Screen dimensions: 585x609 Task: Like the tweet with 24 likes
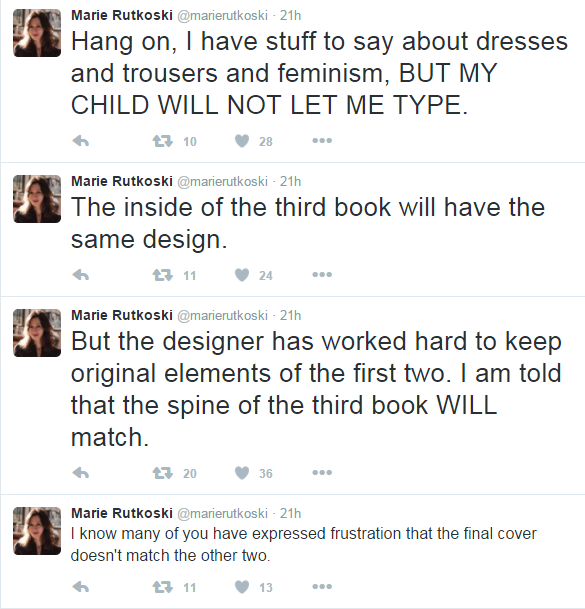[x=242, y=275]
